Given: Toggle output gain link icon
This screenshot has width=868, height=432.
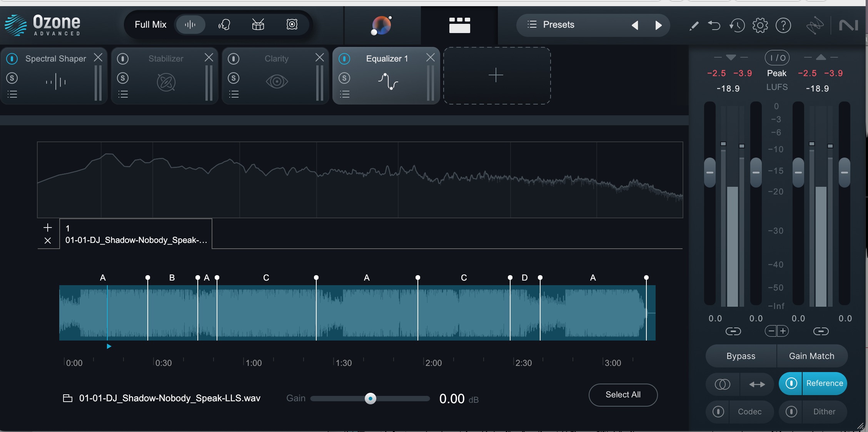Looking at the screenshot, I should pos(821,331).
